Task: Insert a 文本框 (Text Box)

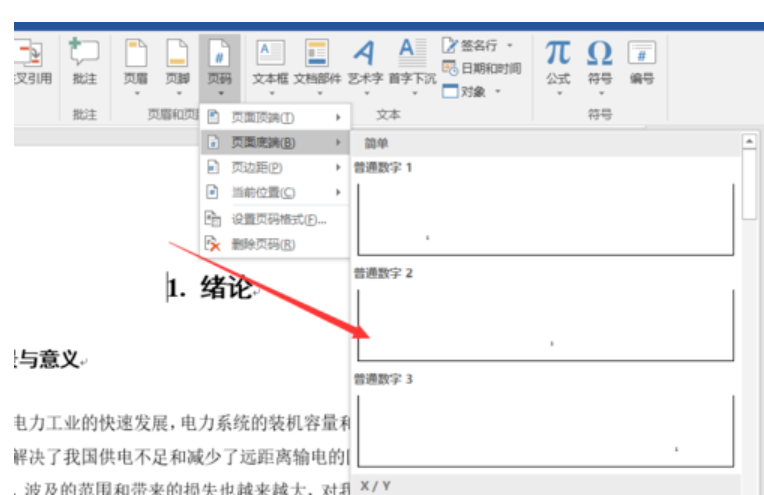Action: pyautogui.click(x=270, y=62)
